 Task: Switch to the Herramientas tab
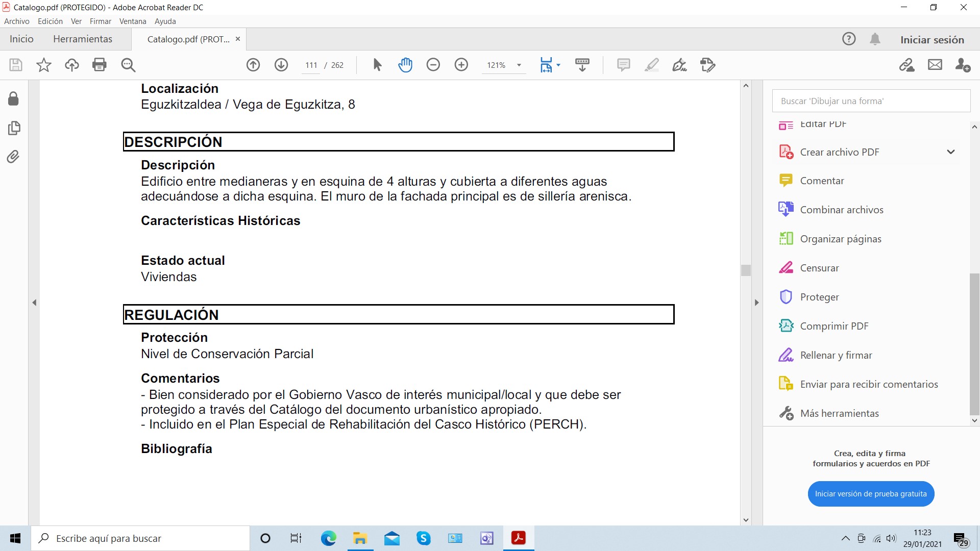coord(83,39)
